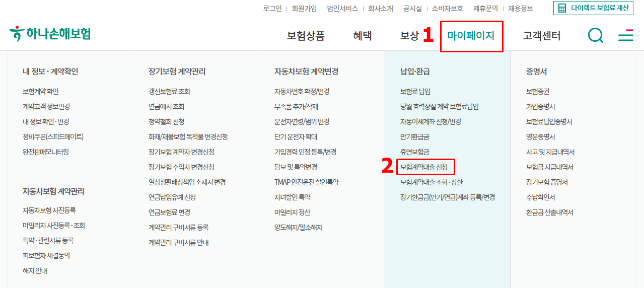This screenshot has height=288, width=644.
Task: Open 장기보험 계약자 변경신청
Action: pos(181,152)
